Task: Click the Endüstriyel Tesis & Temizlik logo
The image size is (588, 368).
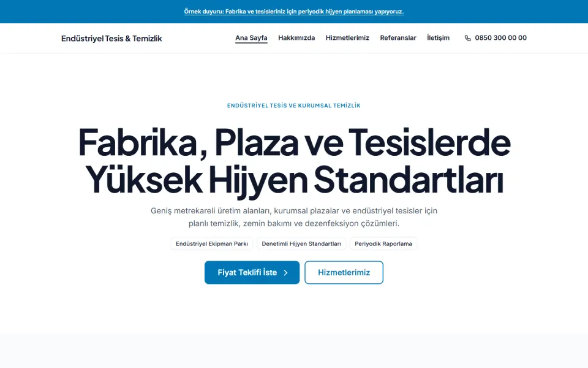Action: [x=111, y=38]
